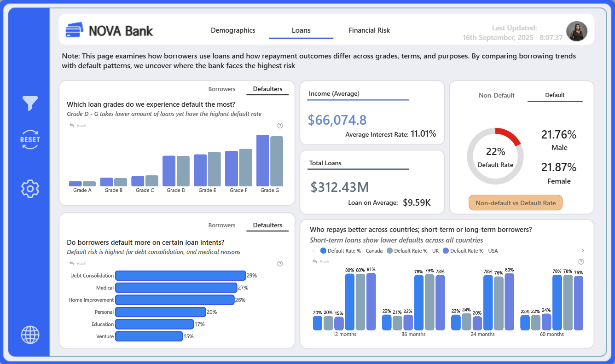Viewport: 615px width, 364px height.
Task: Click the NOVA Bank logo
Action: (x=109, y=30)
